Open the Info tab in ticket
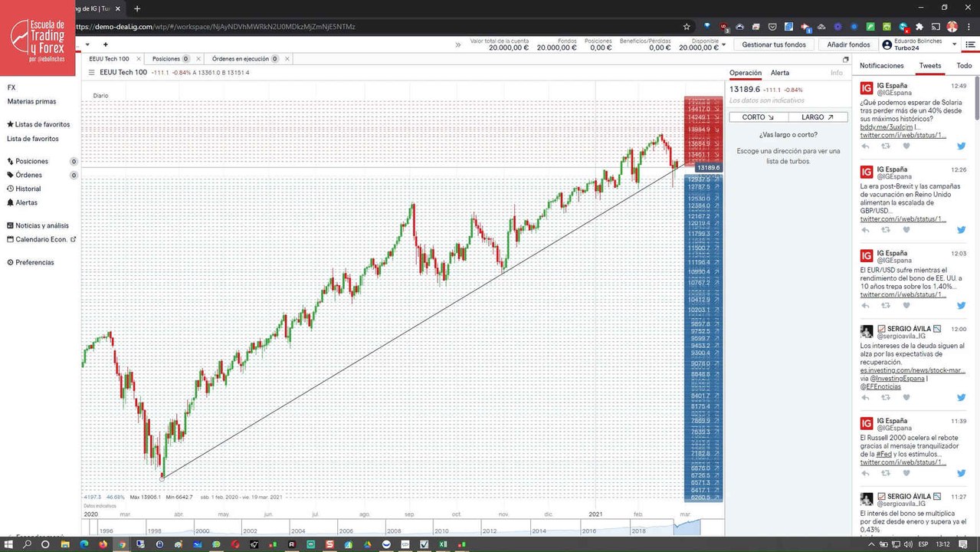Screen dimensions: 980x552 pyautogui.click(x=837, y=73)
